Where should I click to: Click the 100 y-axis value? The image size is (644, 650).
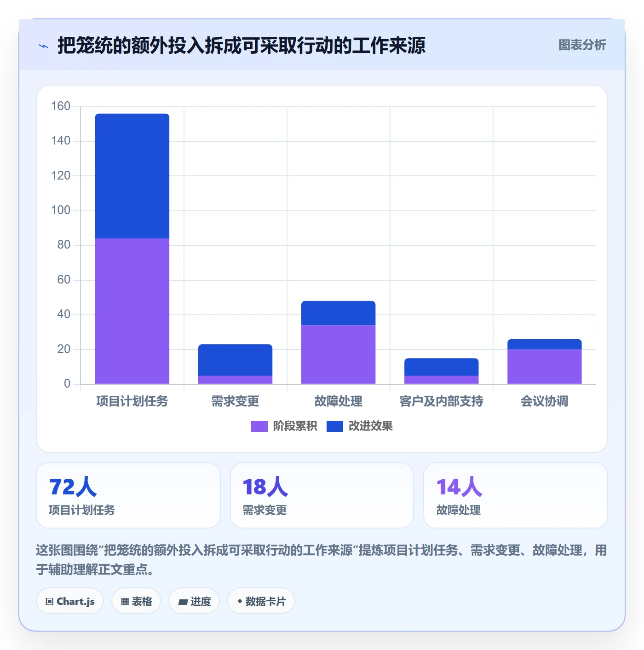(61, 210)
